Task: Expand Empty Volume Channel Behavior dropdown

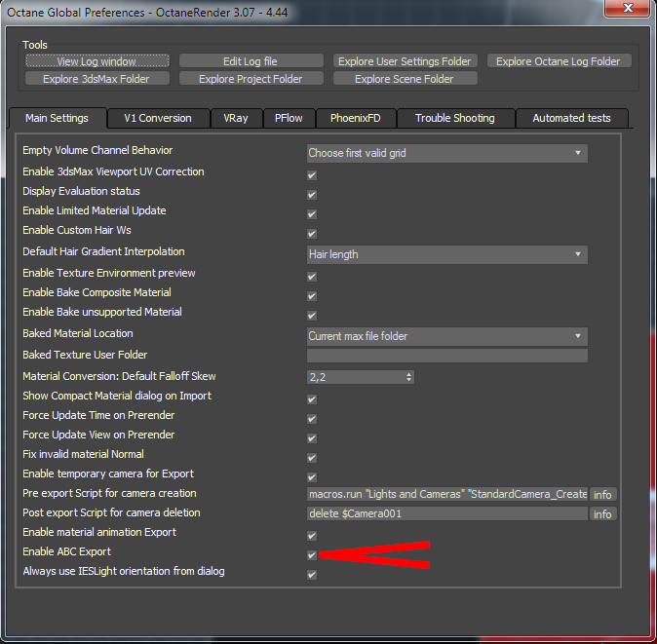Action: coord(447,153)
